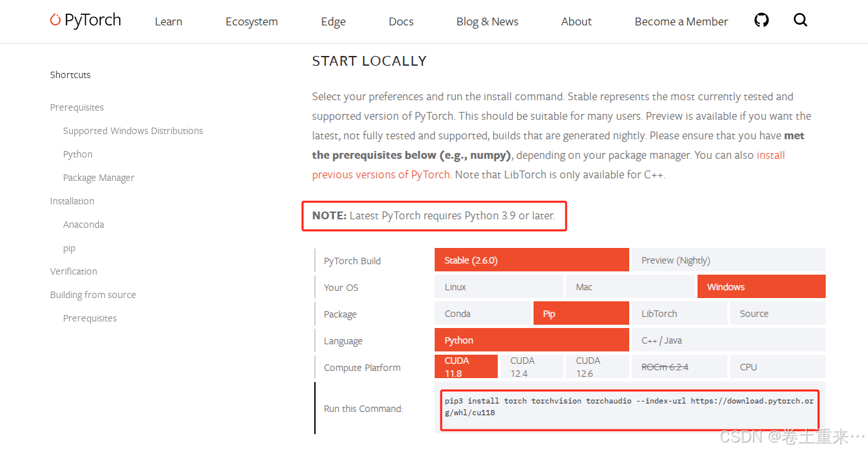Click the START LOCALLY heading

[370, 61]
